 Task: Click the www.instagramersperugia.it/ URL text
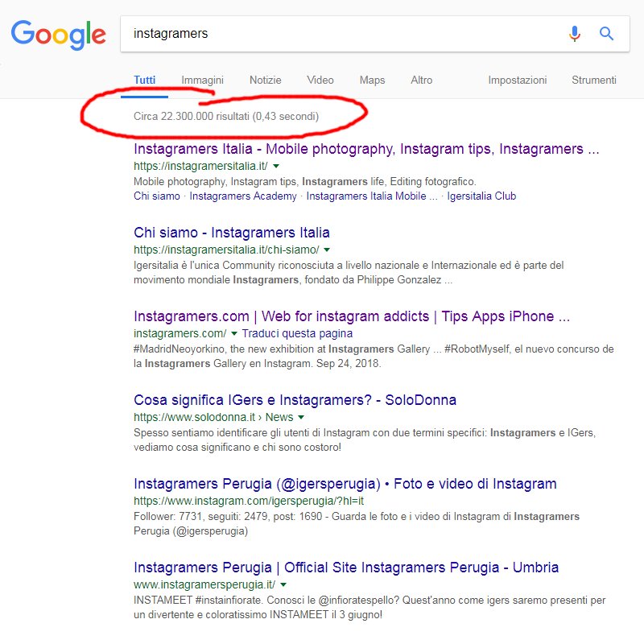[204, 585]
